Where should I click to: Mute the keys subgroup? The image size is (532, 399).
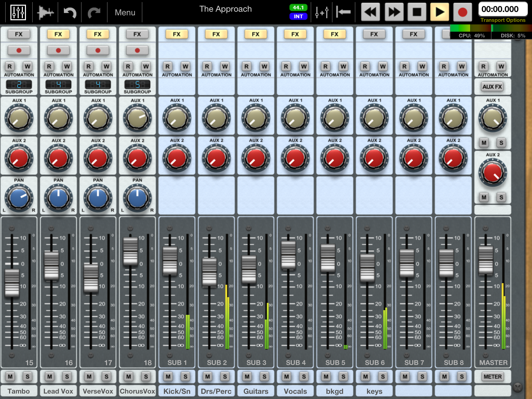click(x=365, y=377)
